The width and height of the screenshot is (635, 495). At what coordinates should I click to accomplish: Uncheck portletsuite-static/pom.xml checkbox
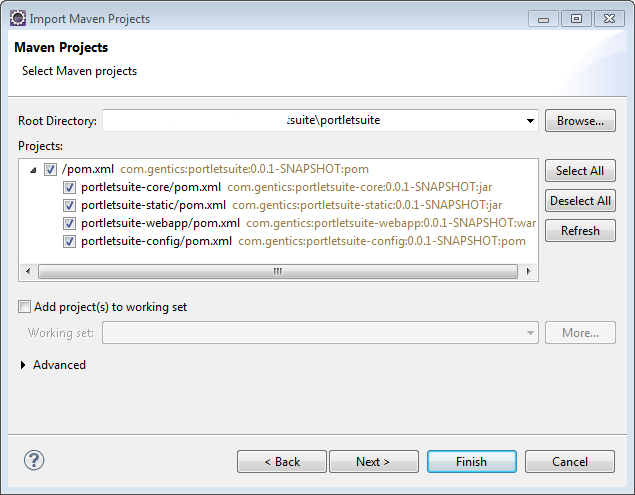point(69,205)
